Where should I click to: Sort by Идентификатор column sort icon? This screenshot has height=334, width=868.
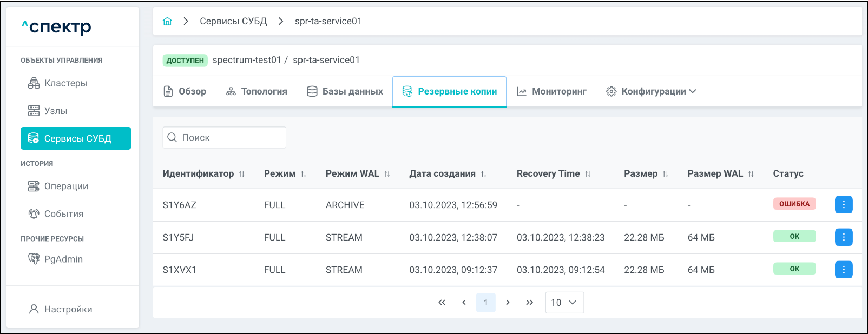point(242,174)
